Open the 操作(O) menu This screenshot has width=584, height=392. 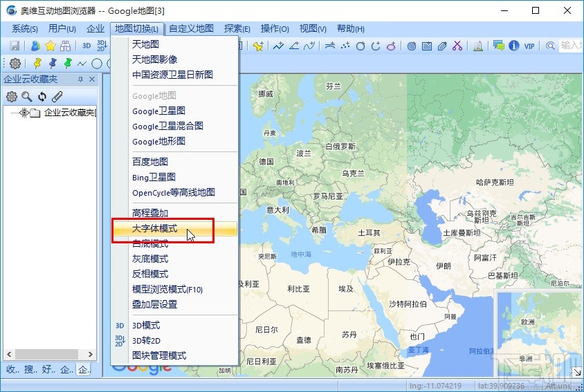pyautogui.click(x=275, y=28)
